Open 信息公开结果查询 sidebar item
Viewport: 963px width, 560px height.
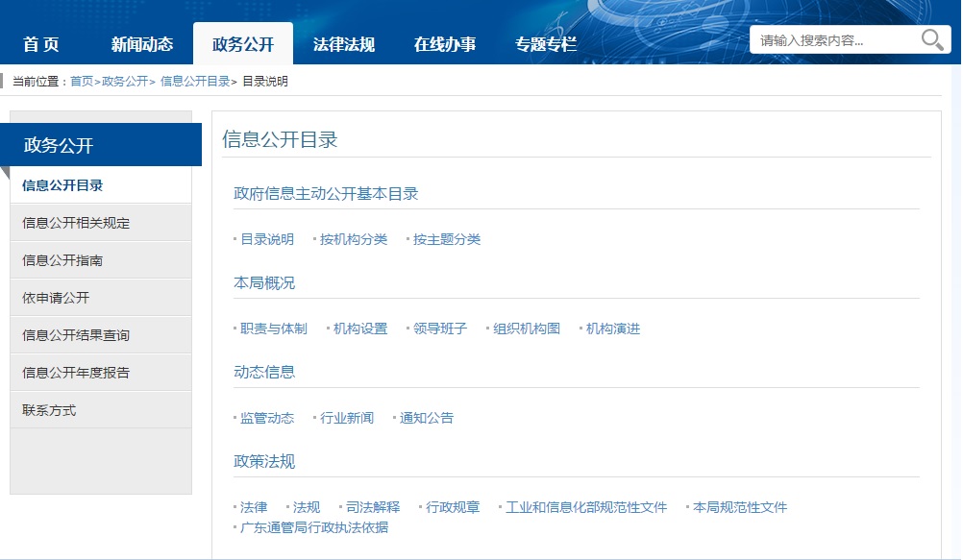pos(76,335)
